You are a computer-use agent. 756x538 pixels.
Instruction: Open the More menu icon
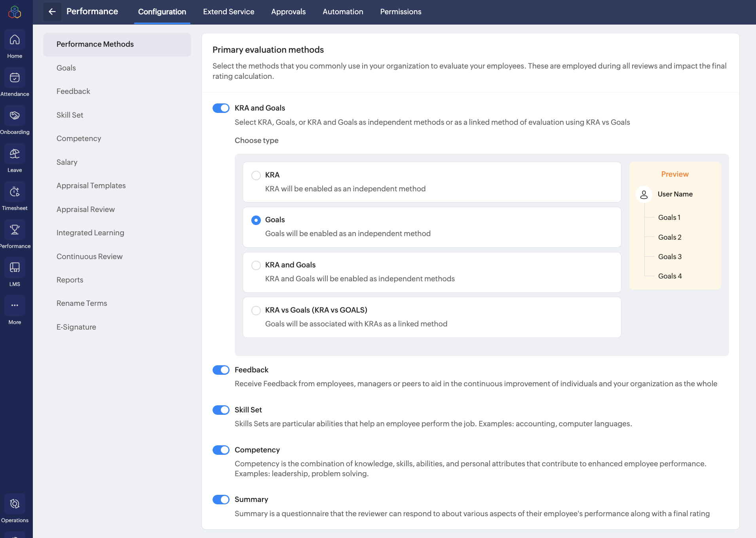click(15, 306)
